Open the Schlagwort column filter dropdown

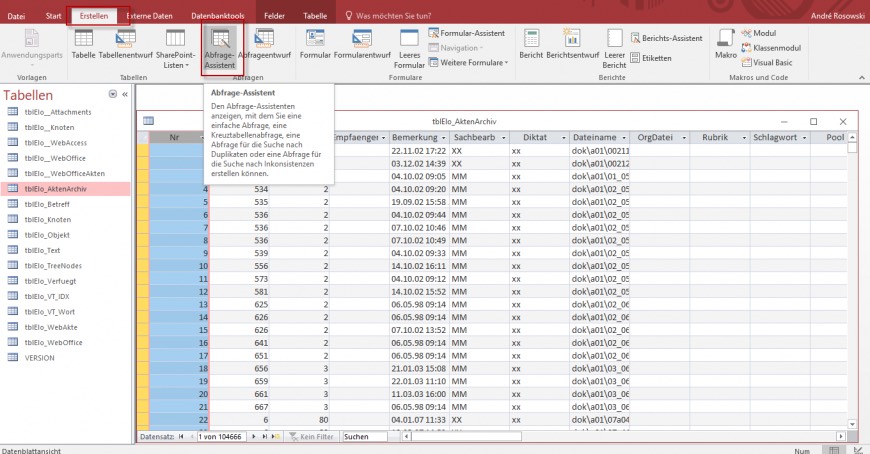804,138
